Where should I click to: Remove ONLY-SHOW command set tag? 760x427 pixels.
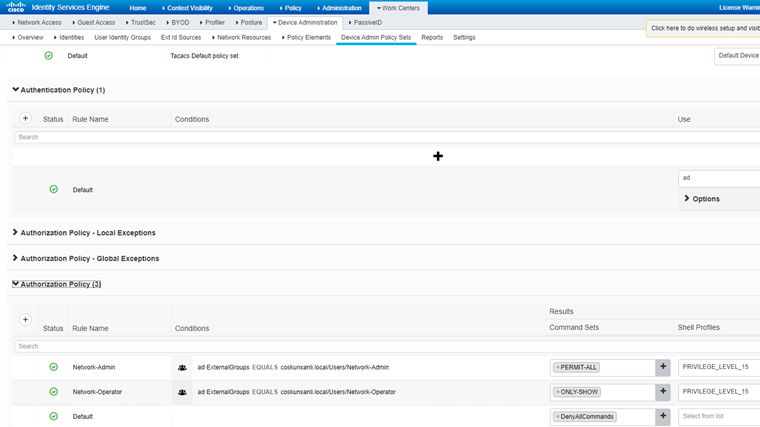[557, 392]
